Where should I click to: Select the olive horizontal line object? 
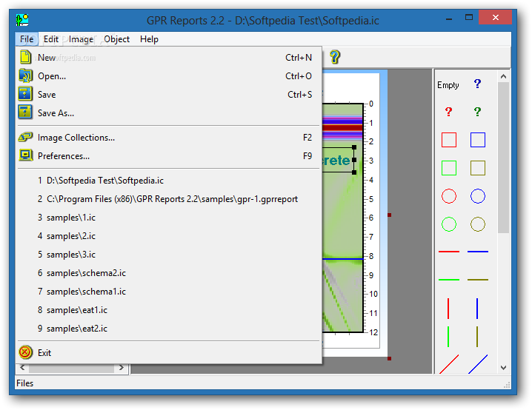click(x=477, y=280)
